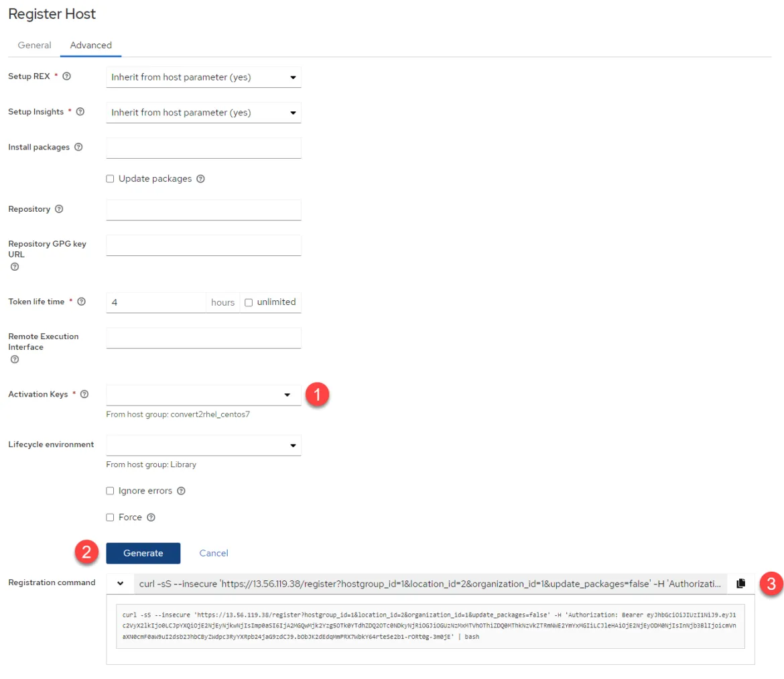Select the Advanced tab
This screenshot has height=679, width=784.
tap(91, 45)
